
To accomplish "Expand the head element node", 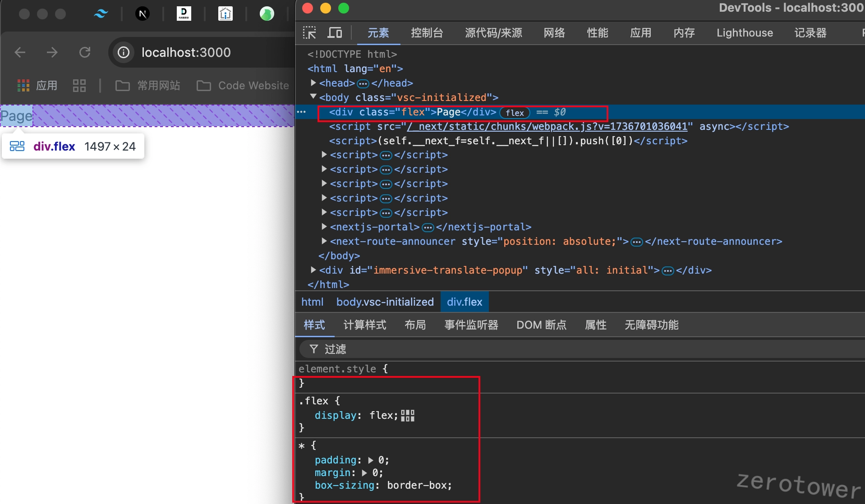I will pos(313,83).
